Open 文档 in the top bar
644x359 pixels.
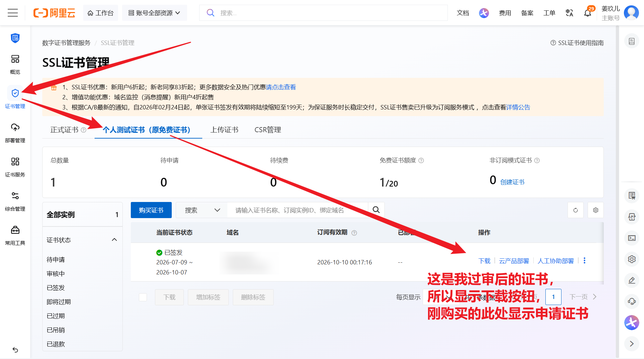tap(463, 13)
